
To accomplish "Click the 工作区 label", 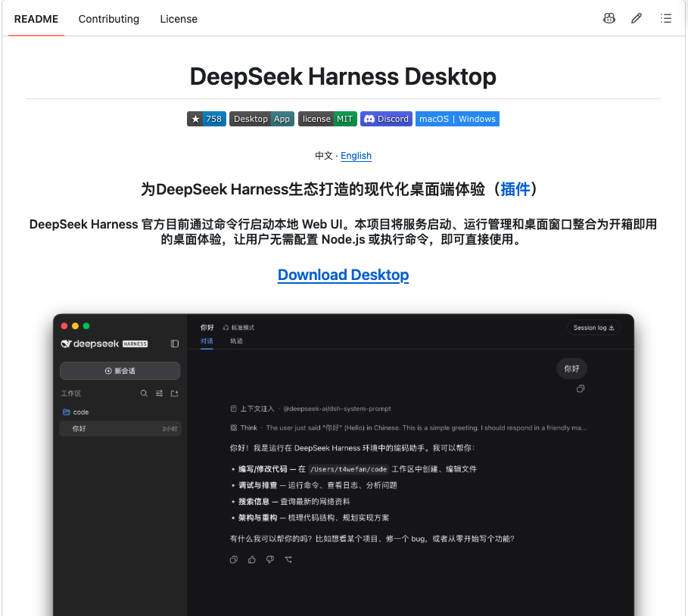I will coord(71,394).
